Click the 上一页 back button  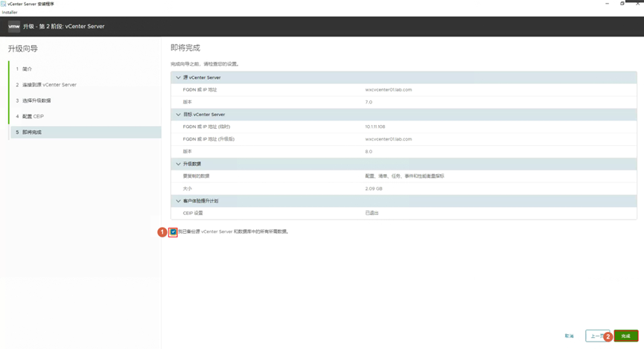pos(598,336)
